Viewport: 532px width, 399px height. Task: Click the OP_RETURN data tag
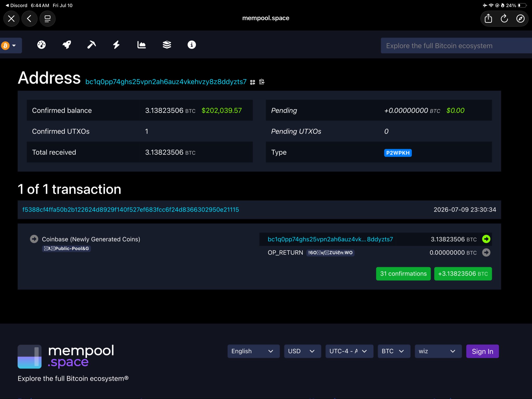pyautogui.click(x=330, y=253)
